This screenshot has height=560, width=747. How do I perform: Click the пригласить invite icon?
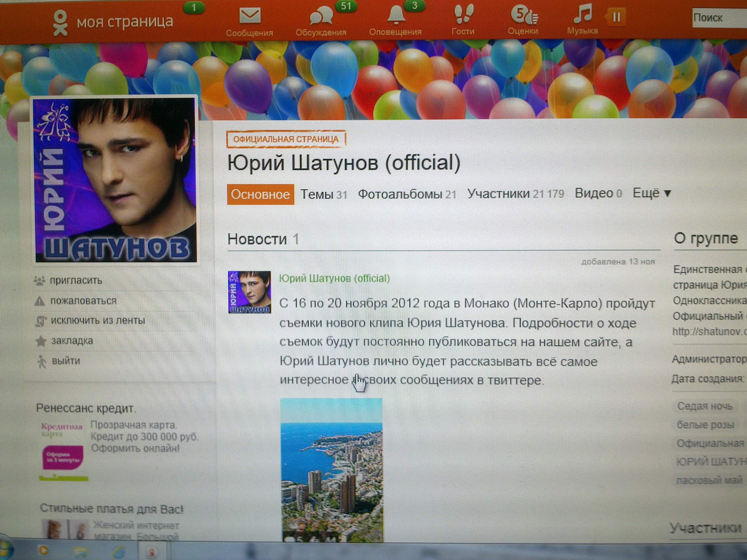pyautogui.click(x=39, y=281)
